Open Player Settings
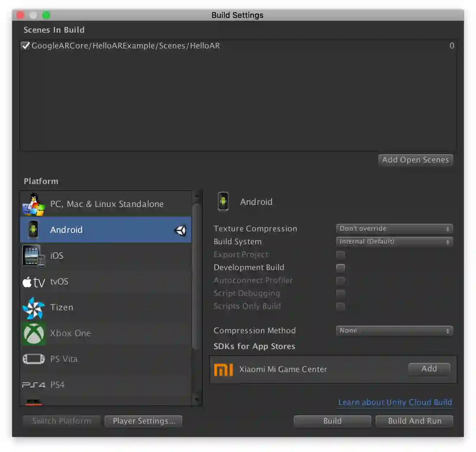 tap(144, 421)
